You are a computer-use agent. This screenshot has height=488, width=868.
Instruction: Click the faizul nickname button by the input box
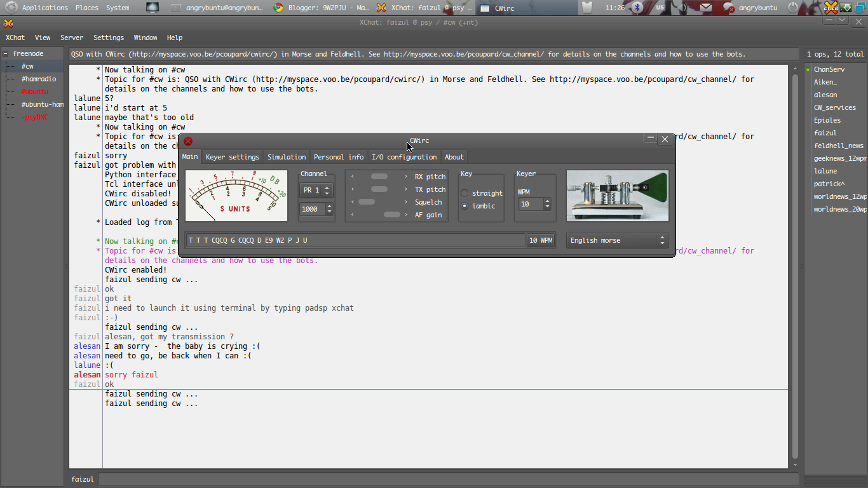(83, 479)
